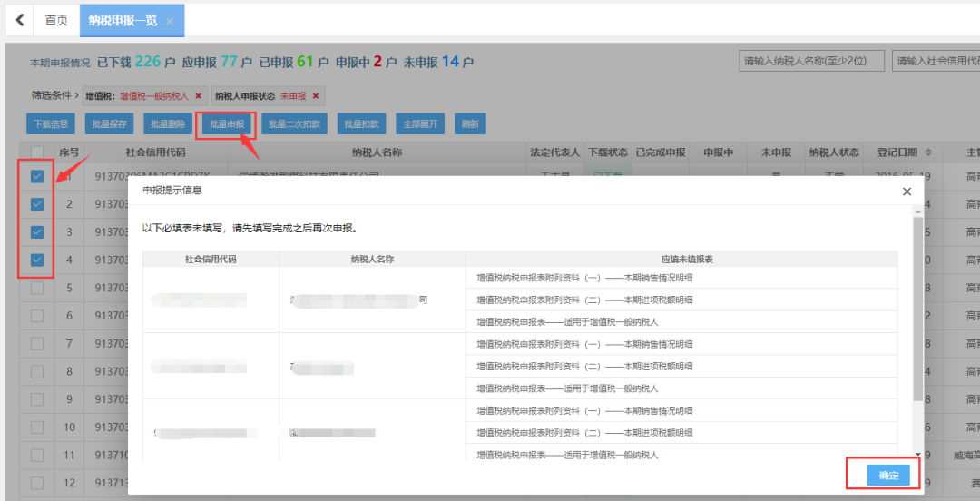Image resolution: width=980 pixels, height=501 pixels.
Task: Focus the 请输入纳税人名称 search field
Action: click(811, 61)
